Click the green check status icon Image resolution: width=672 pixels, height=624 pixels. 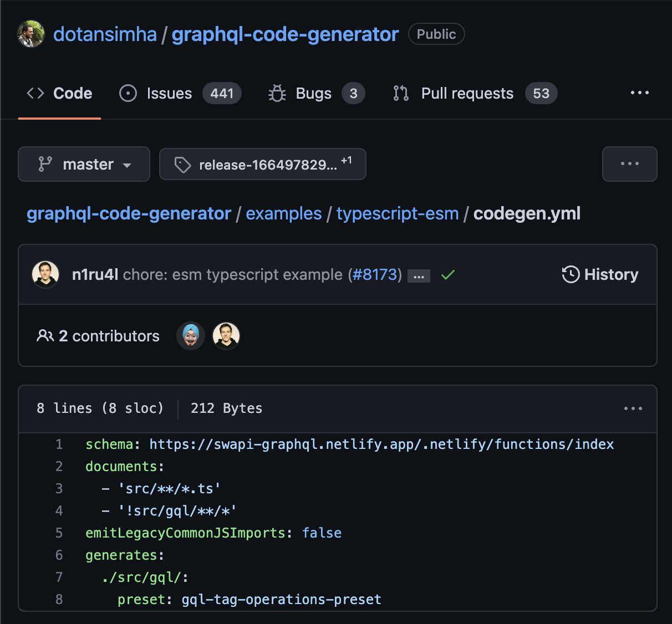click(448, 275)
